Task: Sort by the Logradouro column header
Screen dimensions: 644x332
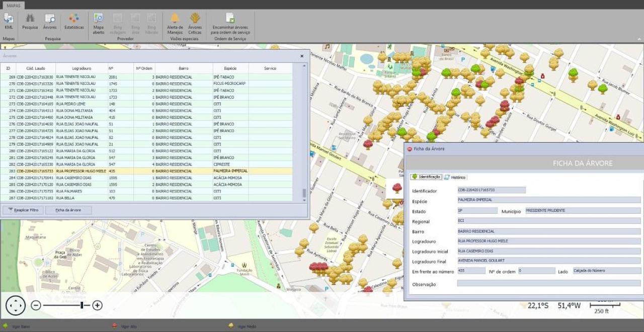Action: (x=82, y=68)
